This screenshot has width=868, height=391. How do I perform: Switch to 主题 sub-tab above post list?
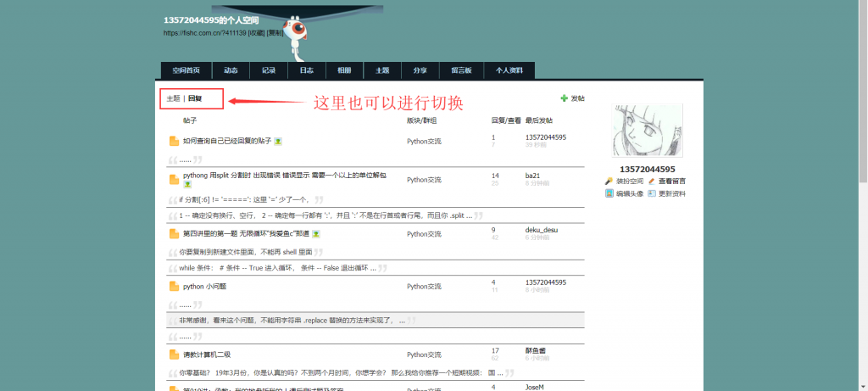(x=173, y=98)
